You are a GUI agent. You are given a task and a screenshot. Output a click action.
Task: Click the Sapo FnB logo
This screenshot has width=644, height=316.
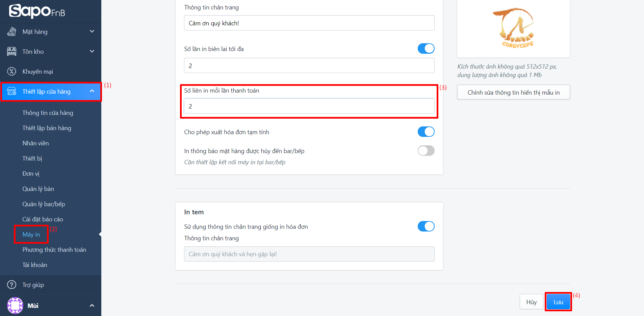[x=37, y=11]
